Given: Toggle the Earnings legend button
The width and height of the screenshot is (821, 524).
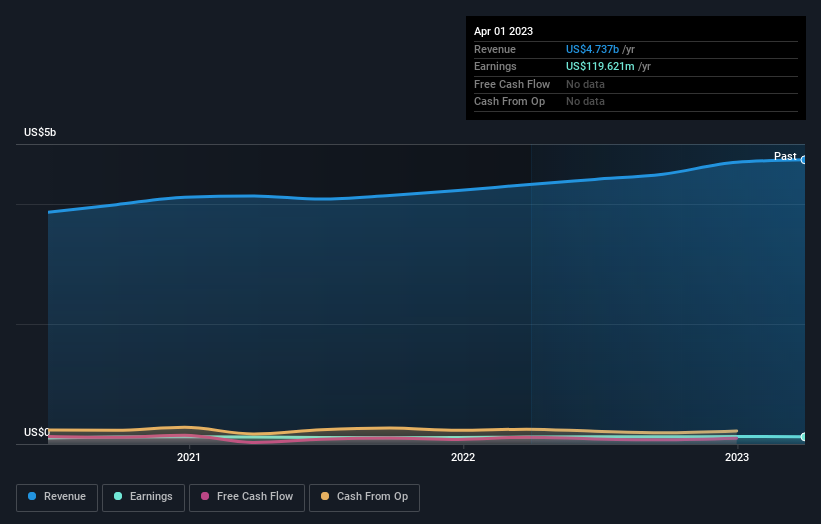Looking at the screenshot, I should coord(143,497).
